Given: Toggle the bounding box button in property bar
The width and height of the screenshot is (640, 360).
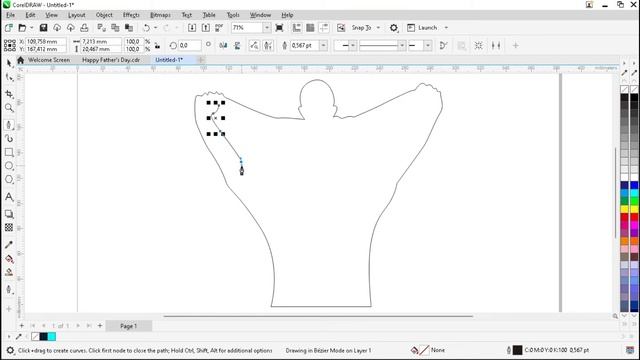Looking at the screenshot, I should coord(478,45).
